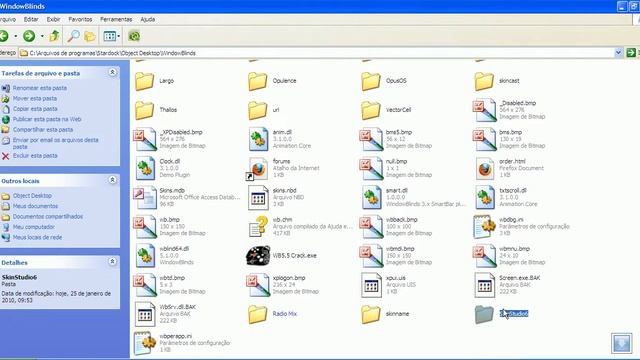Image resolution: width=640 pixels, height=360 pixels.
Task: Select the wbperapp.ini file icon
Action: (144, 343)
